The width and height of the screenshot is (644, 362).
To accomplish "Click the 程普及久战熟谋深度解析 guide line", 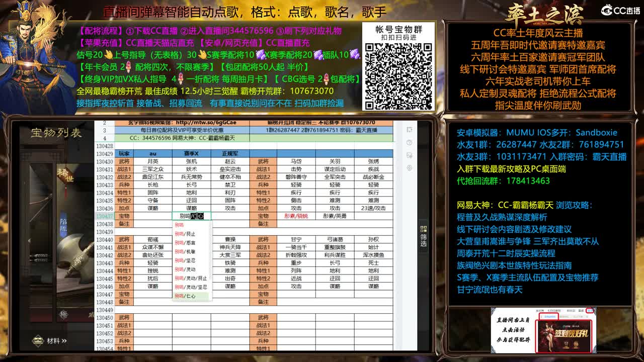I will (x=502, y=217).
